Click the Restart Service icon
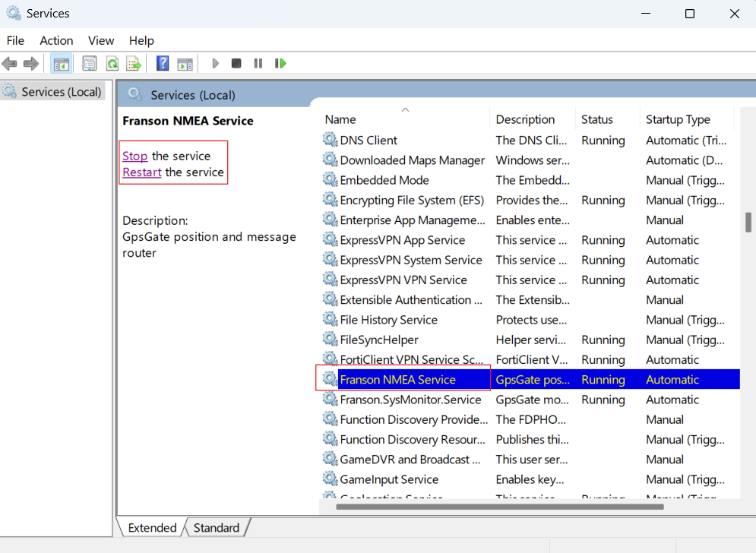This screenshot has width=756, height=553. pyautogui.click(x=280, y=63)
